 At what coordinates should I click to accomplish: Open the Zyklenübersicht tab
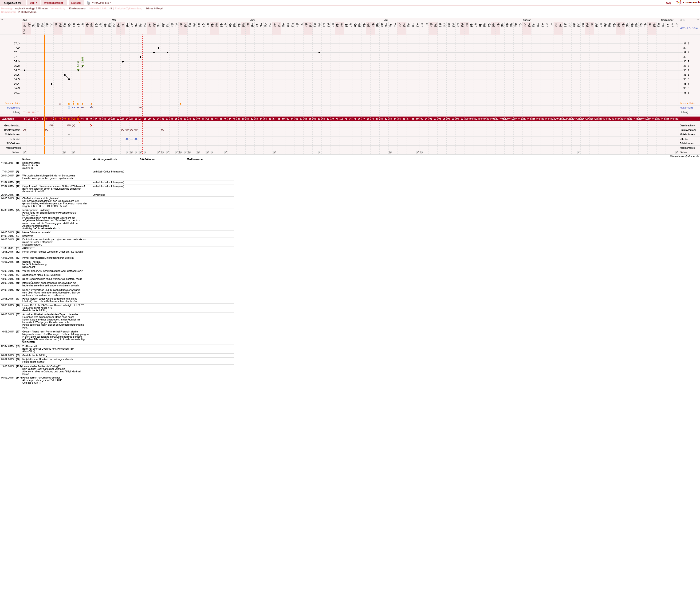(53, 3)
